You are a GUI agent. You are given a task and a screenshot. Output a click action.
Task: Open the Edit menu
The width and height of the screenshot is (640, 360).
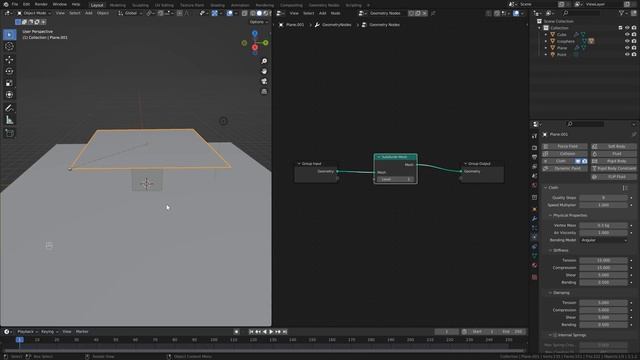click(x=26, y=4)
